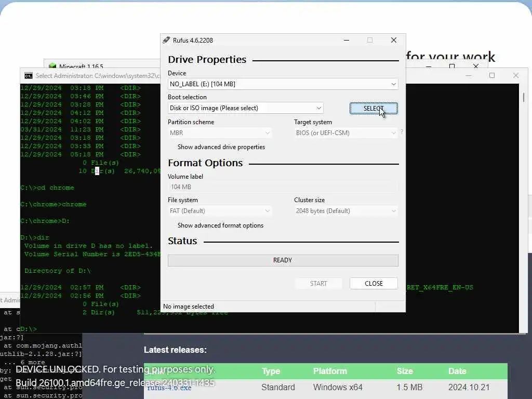532x399 pixels.
Task: Click the Standard type cell
Action: click(278, 387)
